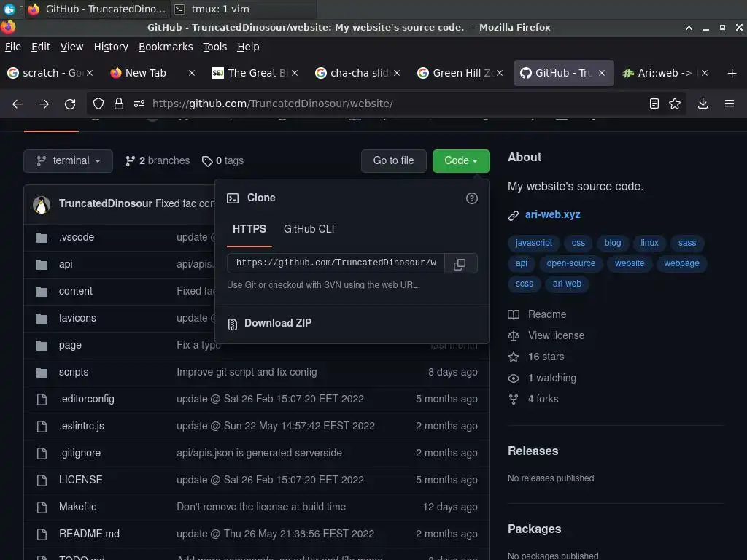Click the .vscode folder icon
Viewport: 747px width, 560px height.
tap(42, 238)
